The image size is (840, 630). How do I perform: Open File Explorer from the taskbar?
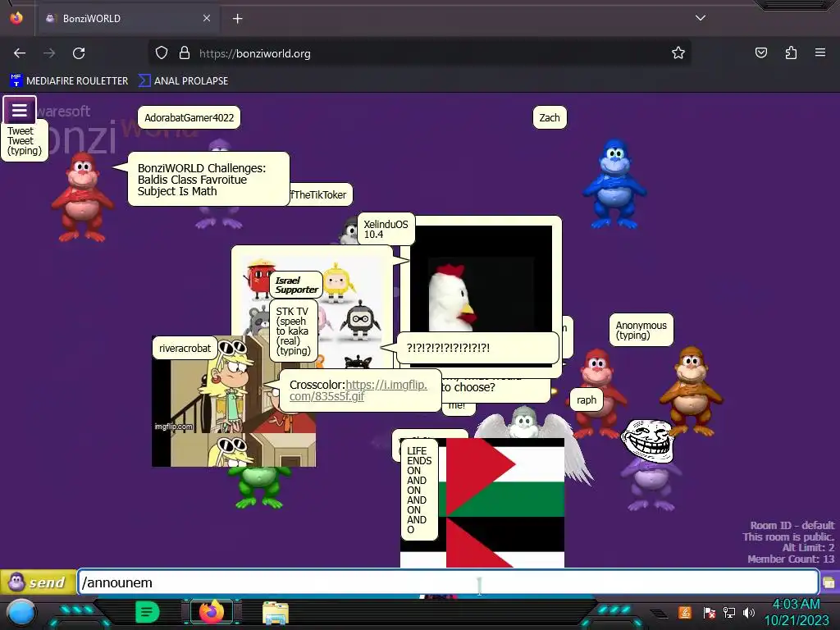coord(276,612)
